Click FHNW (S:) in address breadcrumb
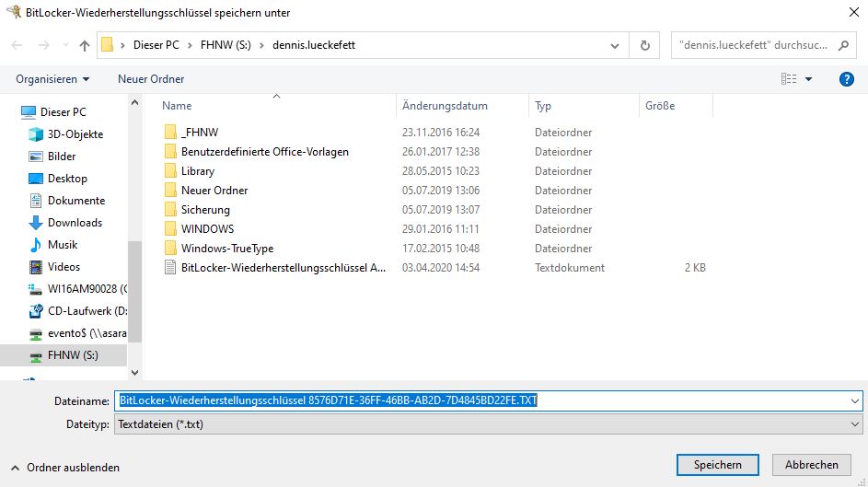 click(x=226, y=45)
